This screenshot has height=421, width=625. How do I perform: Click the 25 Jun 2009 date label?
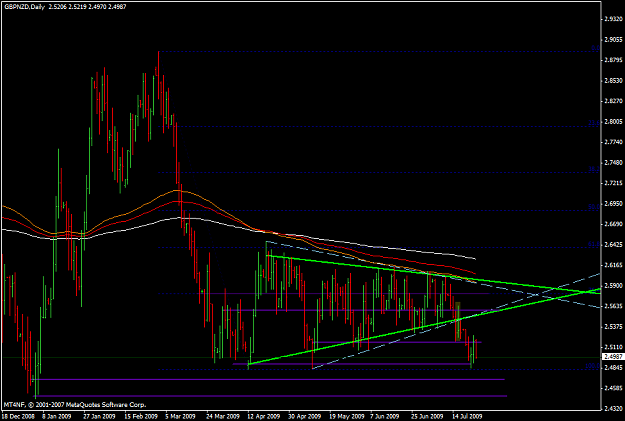point(427,416)
